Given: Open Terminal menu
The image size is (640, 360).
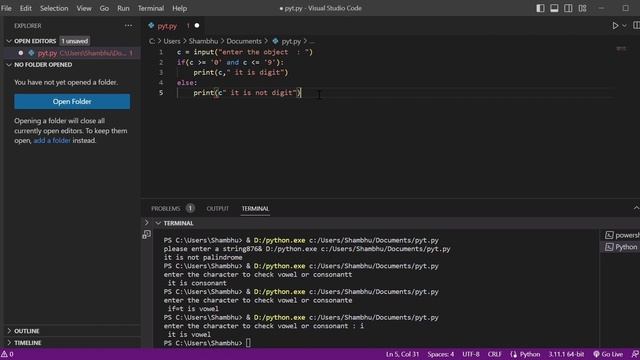Looking at the screenshot, I should [151, 8].
